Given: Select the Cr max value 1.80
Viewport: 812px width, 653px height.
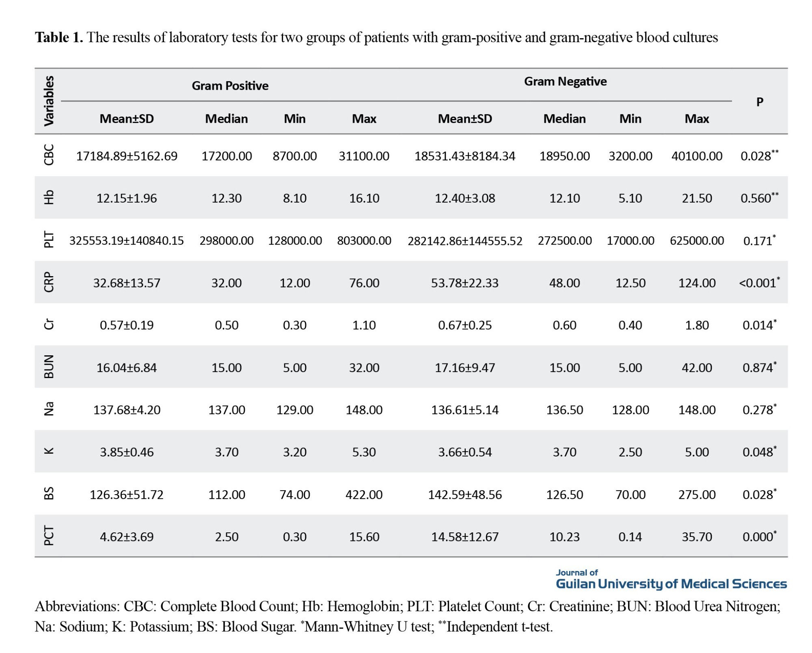Looking at the screenshot, I should coord(697,325).
